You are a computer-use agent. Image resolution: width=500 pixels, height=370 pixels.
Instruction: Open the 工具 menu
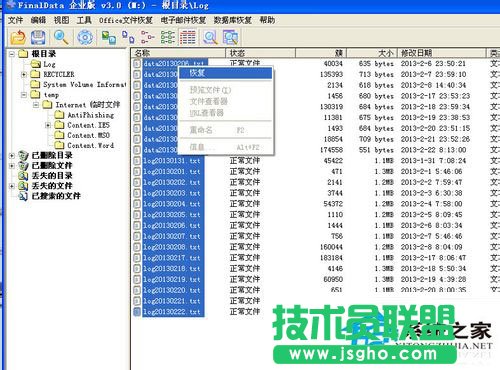click(x=84, y=20)
